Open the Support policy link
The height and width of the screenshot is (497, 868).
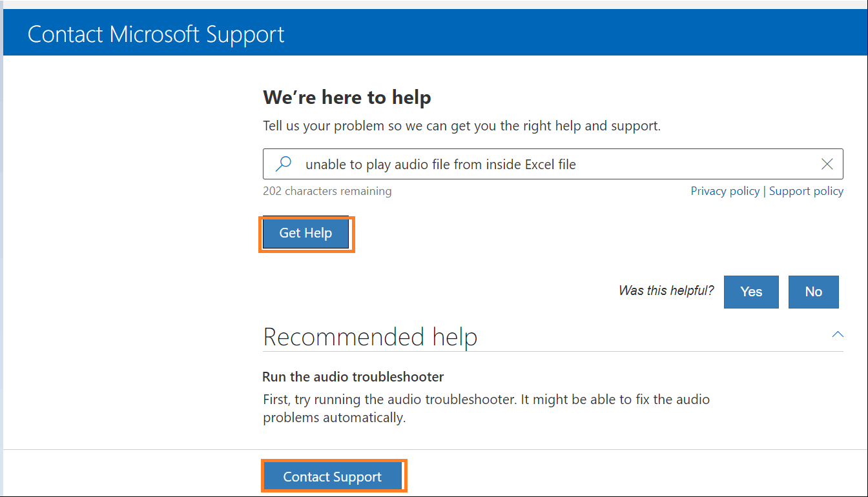point(806,191)
